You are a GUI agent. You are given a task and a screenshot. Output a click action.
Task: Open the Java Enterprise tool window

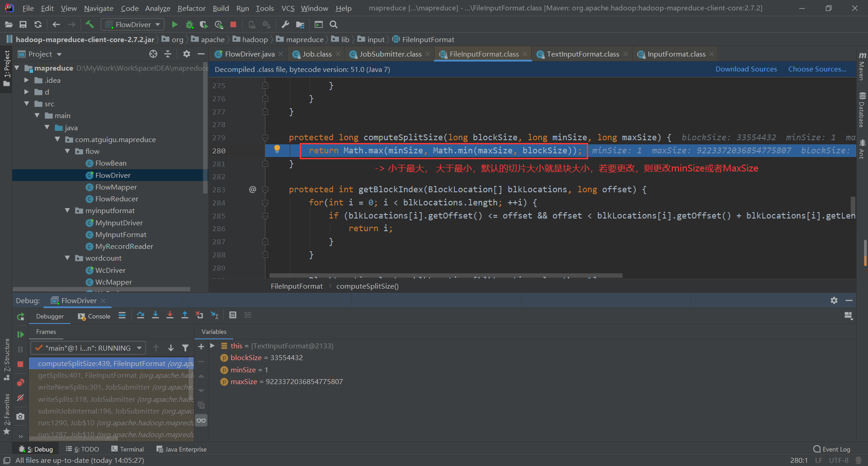pos(181,449)
